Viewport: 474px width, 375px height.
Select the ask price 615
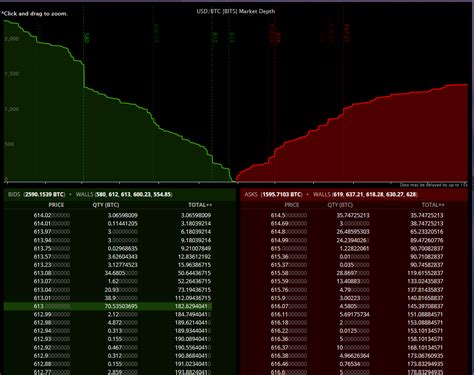pos(289,248)
